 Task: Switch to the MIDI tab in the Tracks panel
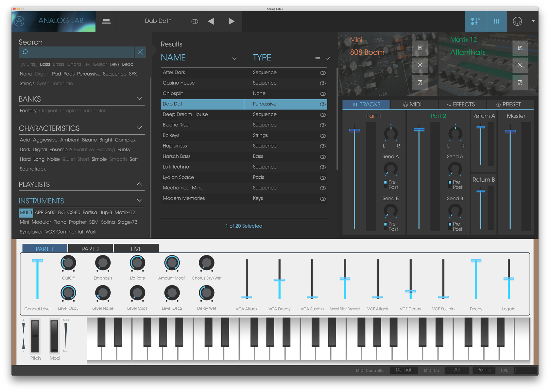[414, 104]
